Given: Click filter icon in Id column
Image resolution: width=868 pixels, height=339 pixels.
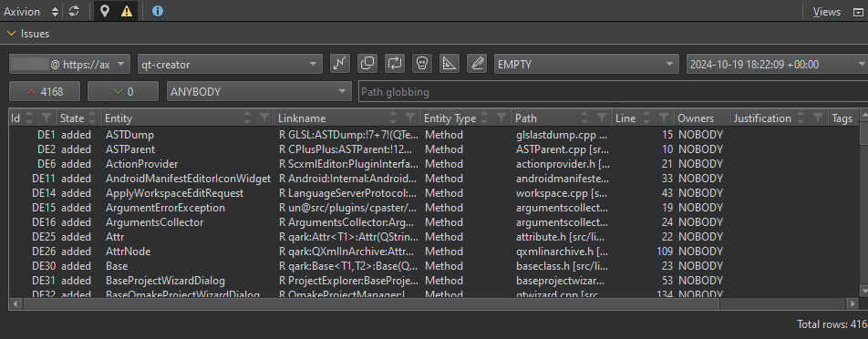Looking at the screenshot, I should [x=46, y=118].
